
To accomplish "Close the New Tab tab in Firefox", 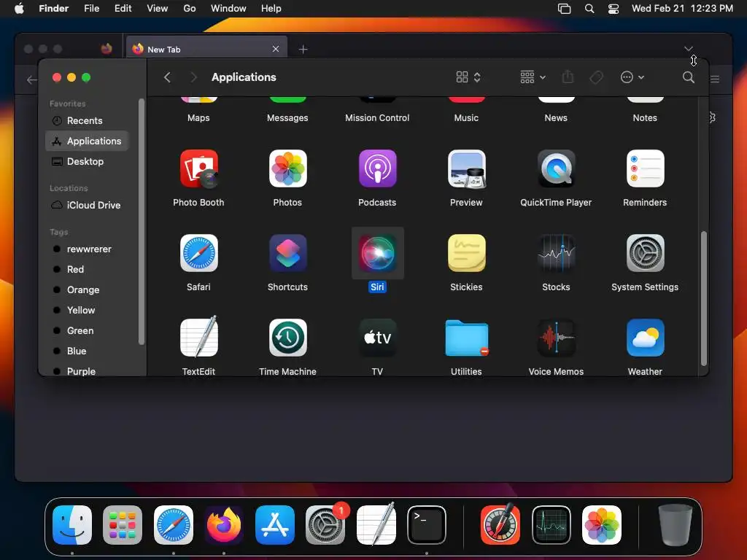I will [x=275, y=49].
